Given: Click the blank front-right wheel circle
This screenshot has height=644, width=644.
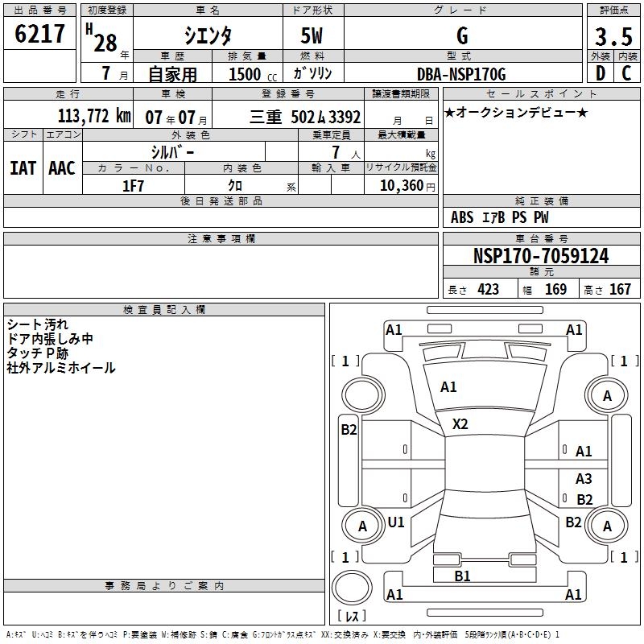Looking at the screenshot, I should point(363,395).
